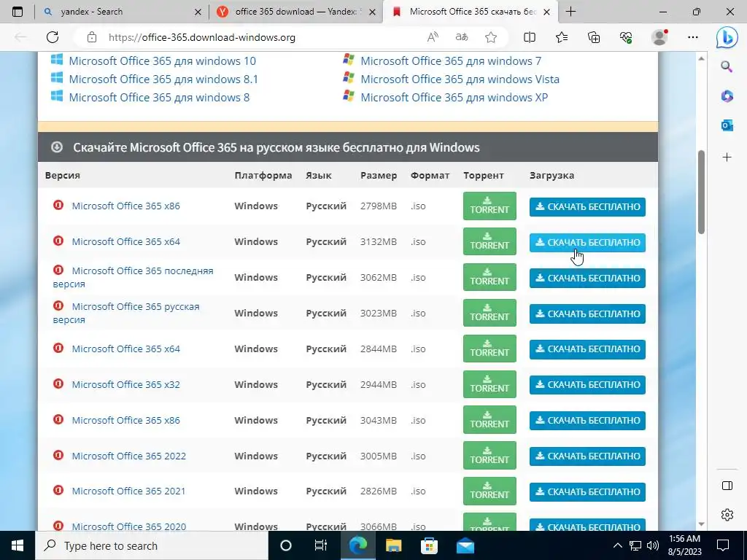Click the page vertical scrollbar thumb
This screenshot has height=560, width=747.
tap(701, 192)
